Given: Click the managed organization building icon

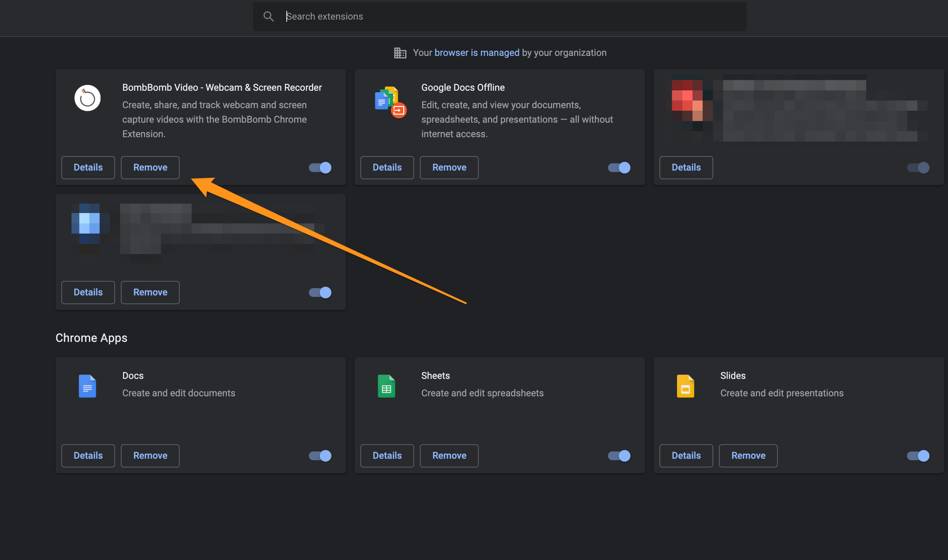Looking at the screenshot, I should [x=400, y=53].
